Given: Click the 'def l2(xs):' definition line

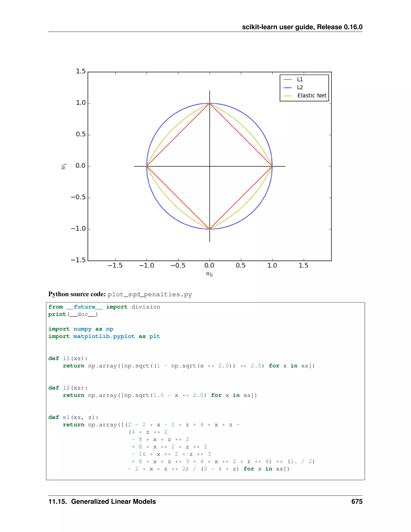Looking at the screenshot, I should point(68,388).
